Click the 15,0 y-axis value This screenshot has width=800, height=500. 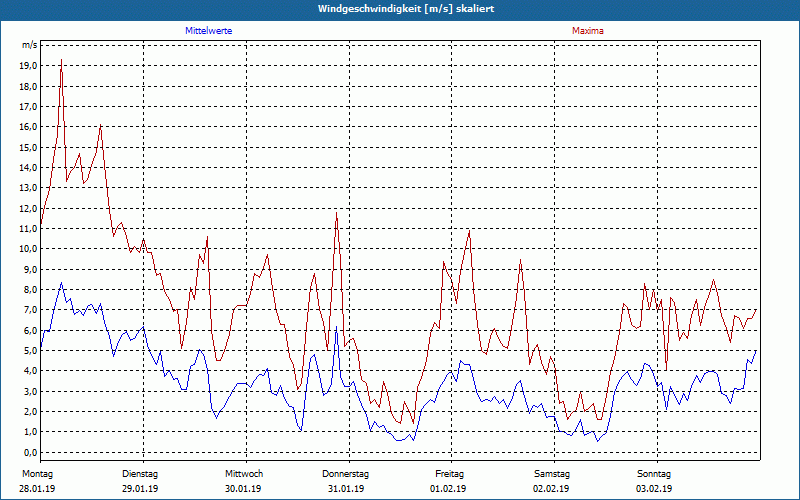[x=28, y=147]
